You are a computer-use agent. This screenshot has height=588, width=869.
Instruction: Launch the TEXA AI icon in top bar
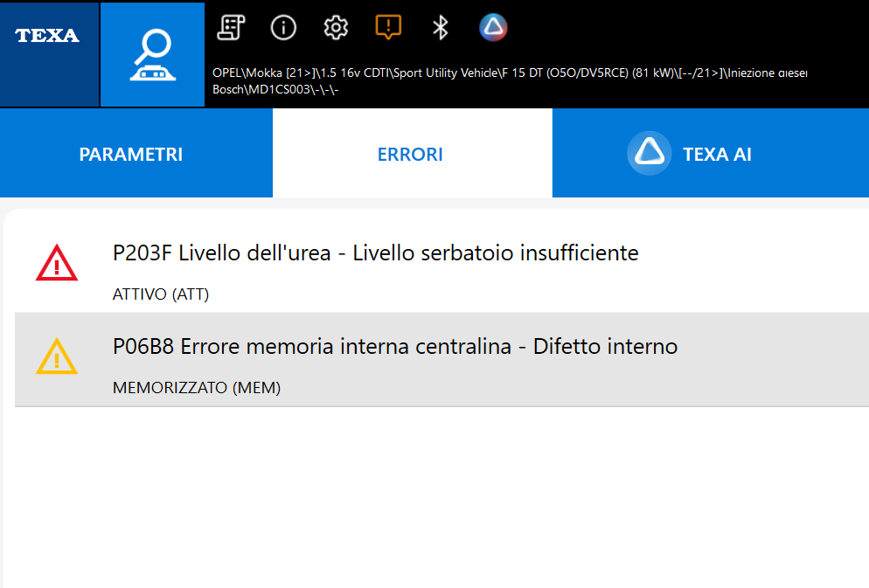click(493, 28)
